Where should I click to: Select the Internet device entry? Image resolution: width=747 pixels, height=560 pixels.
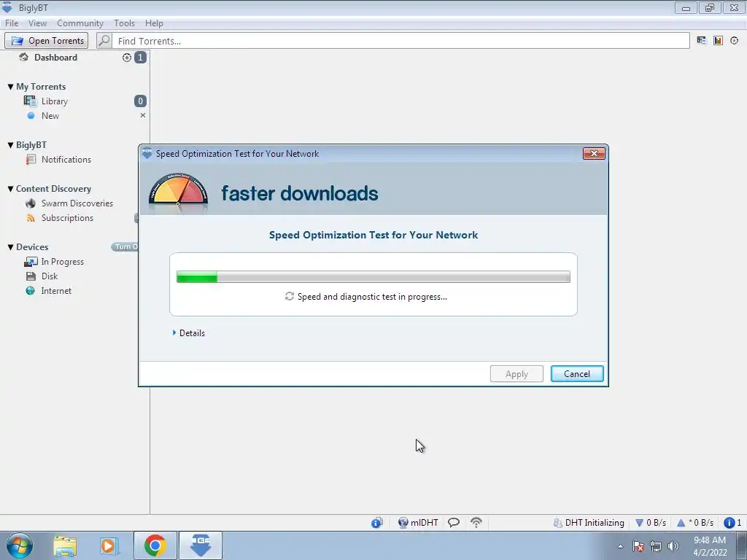click(55, 290)
